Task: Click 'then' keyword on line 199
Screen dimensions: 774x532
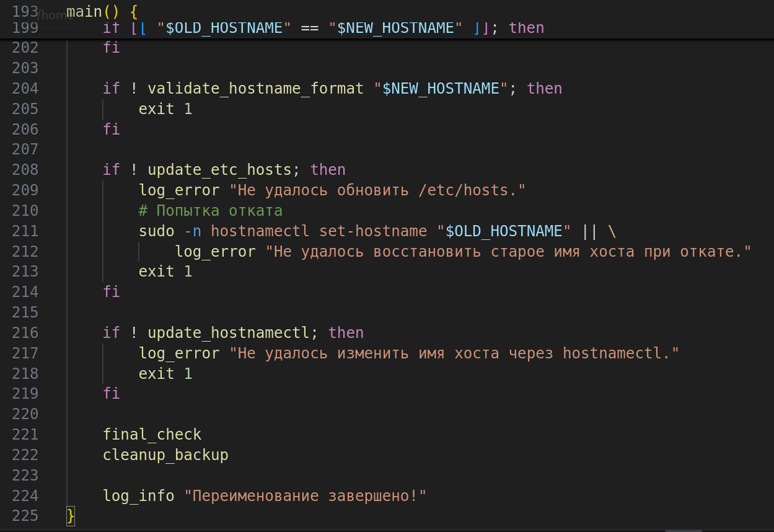Action: click(x=526, y=28)
